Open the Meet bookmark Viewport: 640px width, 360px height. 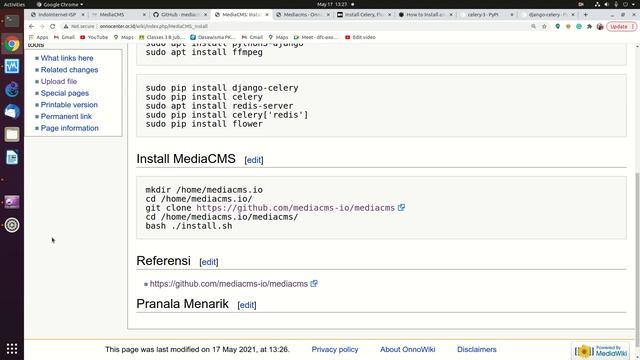[316, 37]
